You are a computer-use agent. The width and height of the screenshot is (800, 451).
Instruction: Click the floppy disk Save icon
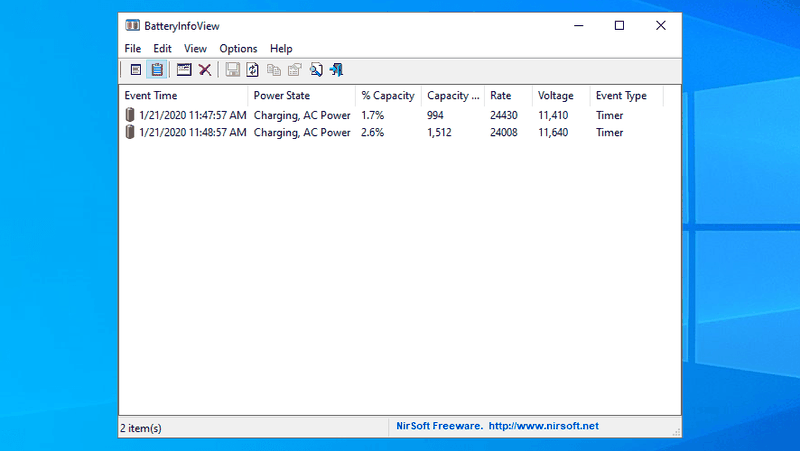click(233, 70)
